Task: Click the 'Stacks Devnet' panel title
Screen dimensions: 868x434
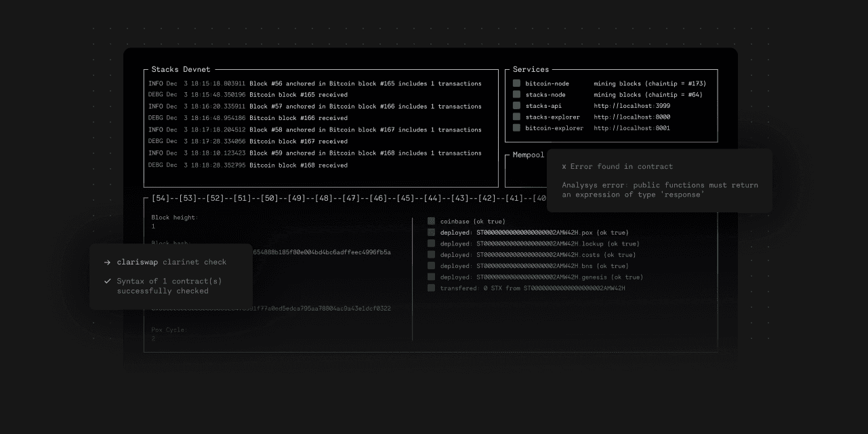Action: (x=181, y=69)
